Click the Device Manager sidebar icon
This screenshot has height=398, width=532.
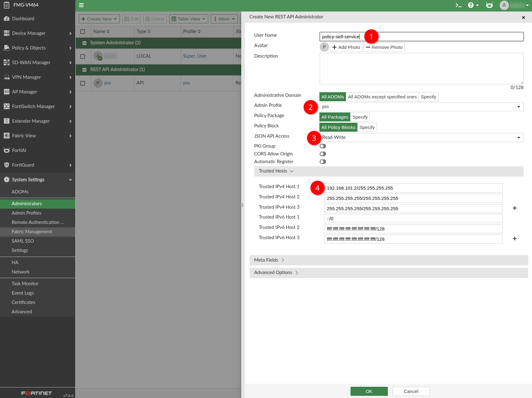pos(7,33)
